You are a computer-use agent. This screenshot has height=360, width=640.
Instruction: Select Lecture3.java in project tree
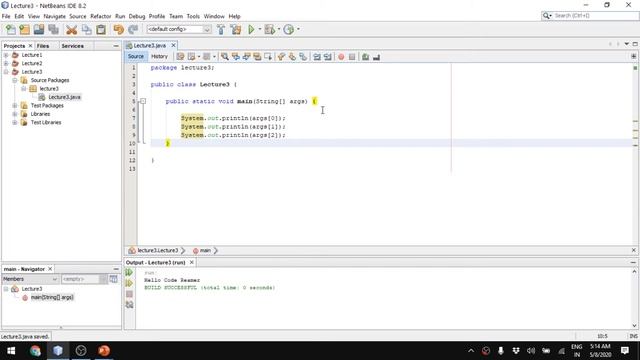tap(64, 97)
